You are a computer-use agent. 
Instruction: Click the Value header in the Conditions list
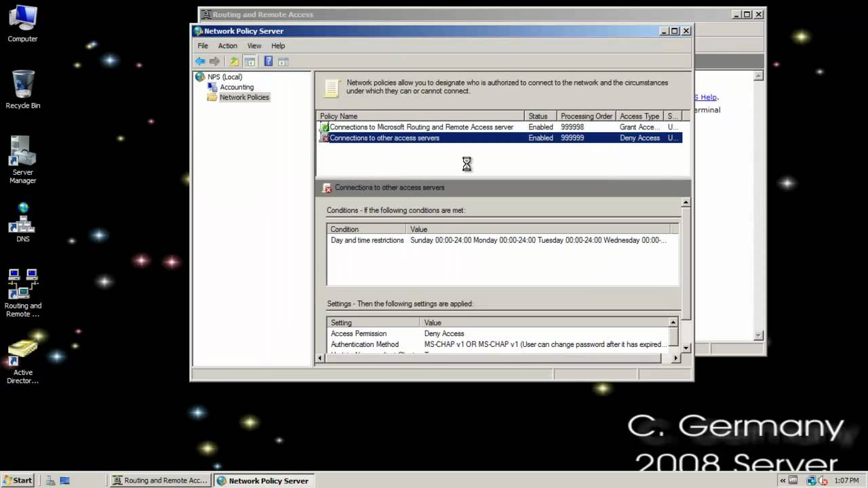(538, 229)
